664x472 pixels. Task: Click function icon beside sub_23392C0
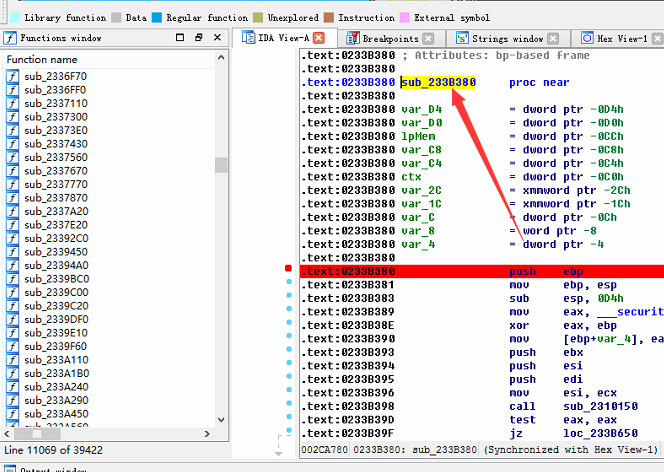(13, 238)
